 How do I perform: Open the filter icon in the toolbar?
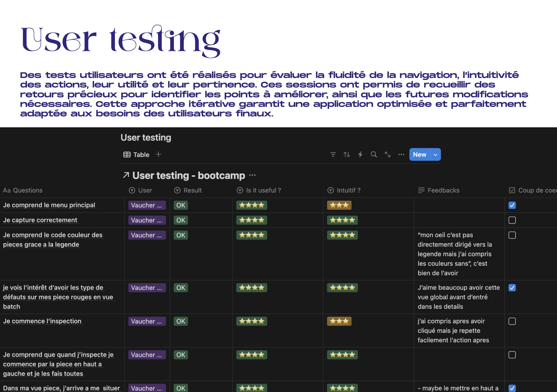pos(333,154)
